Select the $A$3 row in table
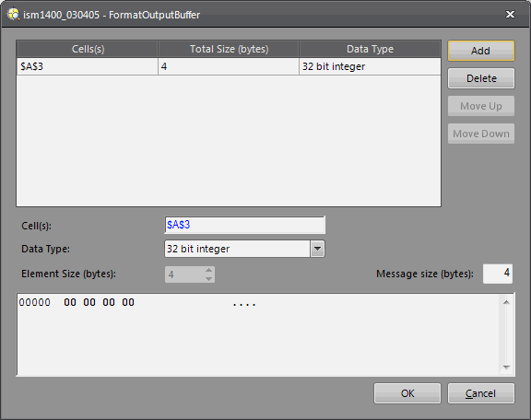This screenshot has height=420, width=531. tap(229, 66)
